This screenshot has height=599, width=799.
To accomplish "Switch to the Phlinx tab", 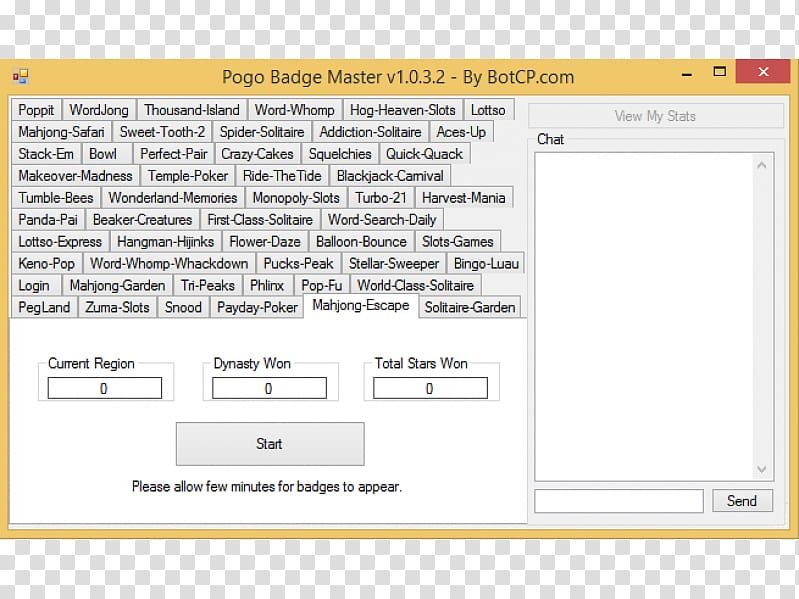I will point(267,285).
